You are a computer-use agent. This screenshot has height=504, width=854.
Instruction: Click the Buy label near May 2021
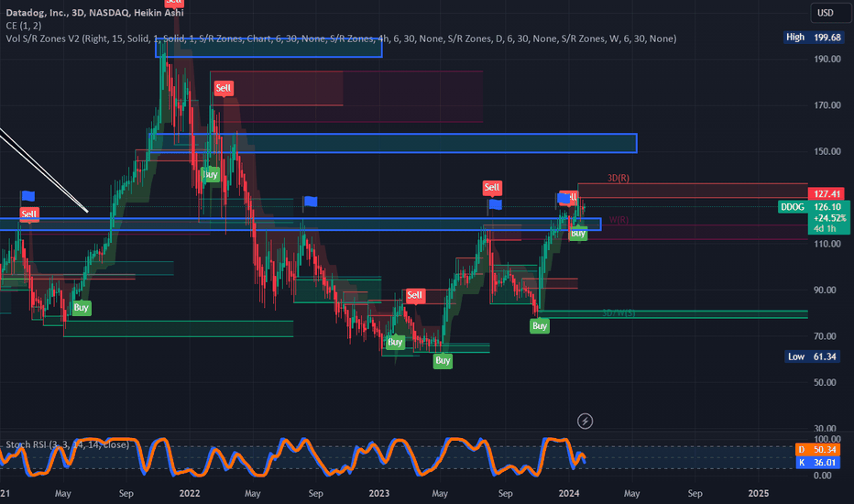coord(82,308)
